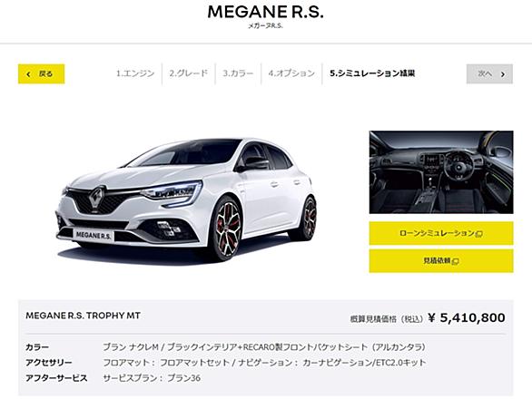Click the MEGANE R.S. TROPHY MT heading
Screen dimensions: 532x399
pos(84,316)
